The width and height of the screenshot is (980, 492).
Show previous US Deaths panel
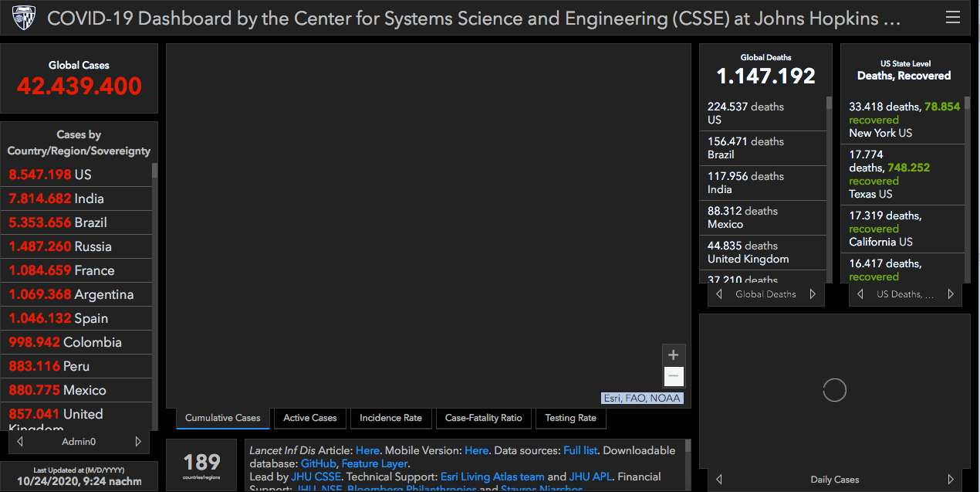pyautogui.click(x=860, y=294)
